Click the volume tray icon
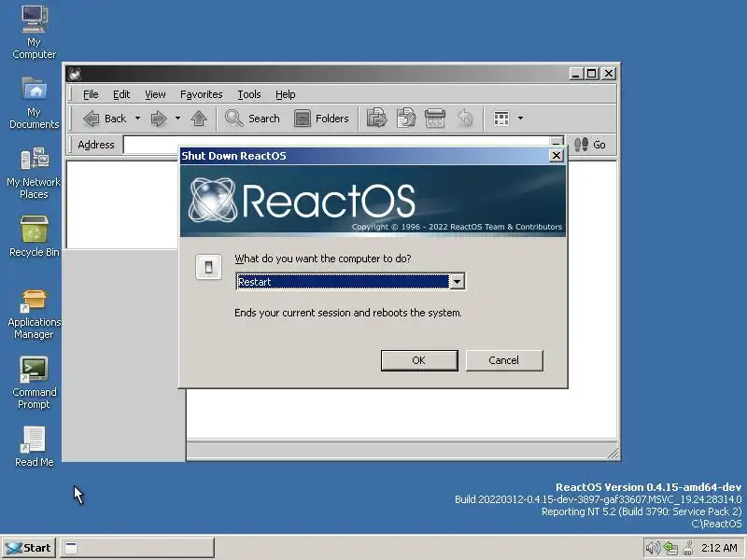 click(653, 548)
